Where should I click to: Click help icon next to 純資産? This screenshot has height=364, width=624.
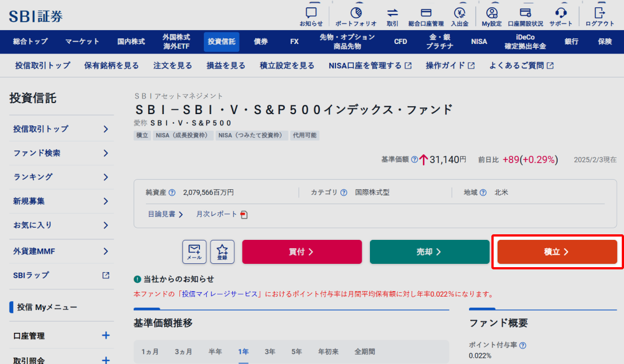172,193
